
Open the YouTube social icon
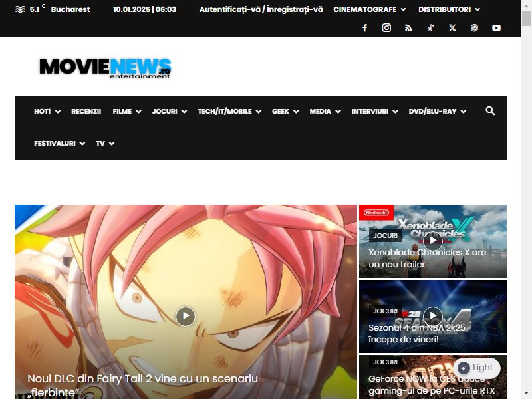tap(496, 28)
